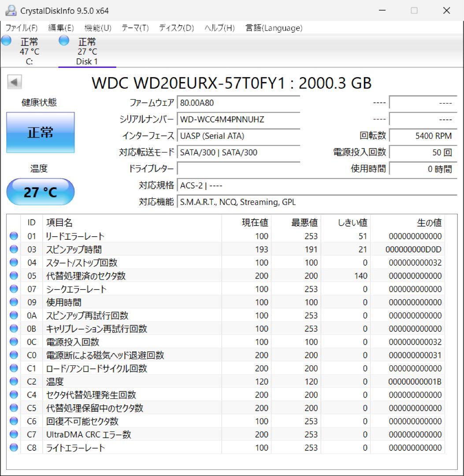Select the C: drive status icon
464x476 pixels.
click(6, 40)
